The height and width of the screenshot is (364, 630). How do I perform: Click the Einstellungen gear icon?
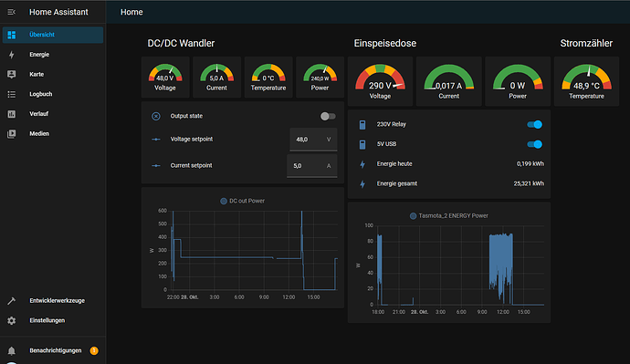12,320
